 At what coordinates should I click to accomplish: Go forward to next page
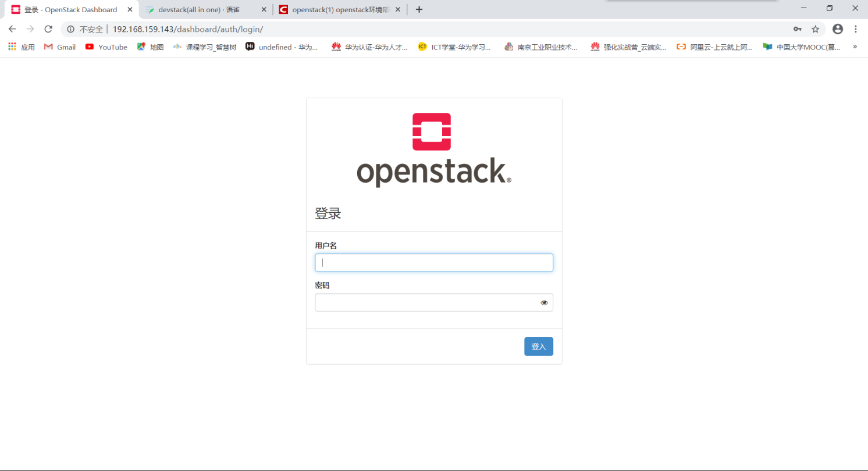click(30, 29)
